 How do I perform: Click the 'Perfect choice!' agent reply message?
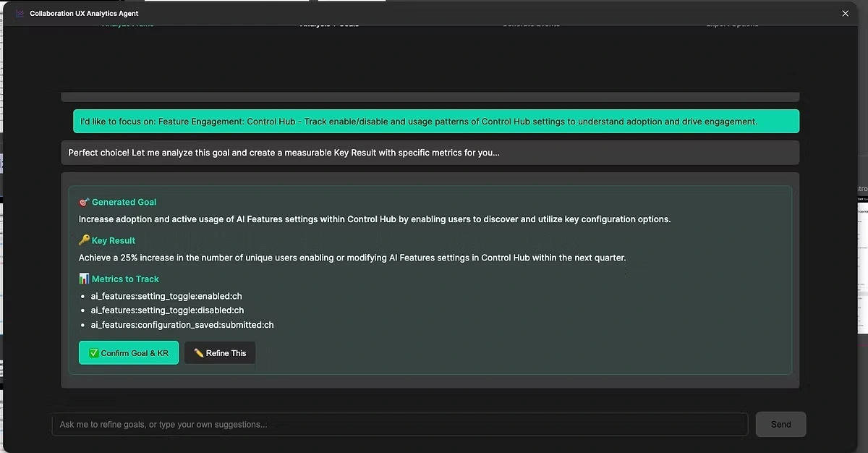(x=430, y=153)
